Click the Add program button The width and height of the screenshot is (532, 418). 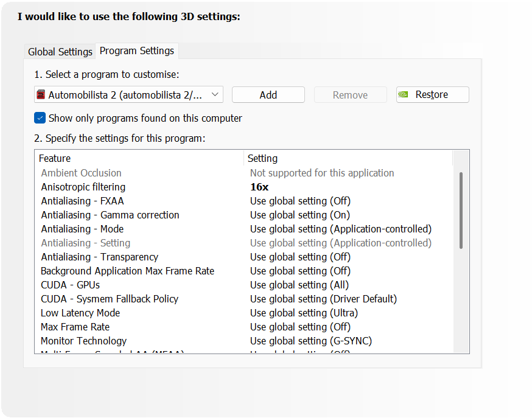(x=268, y=95)
